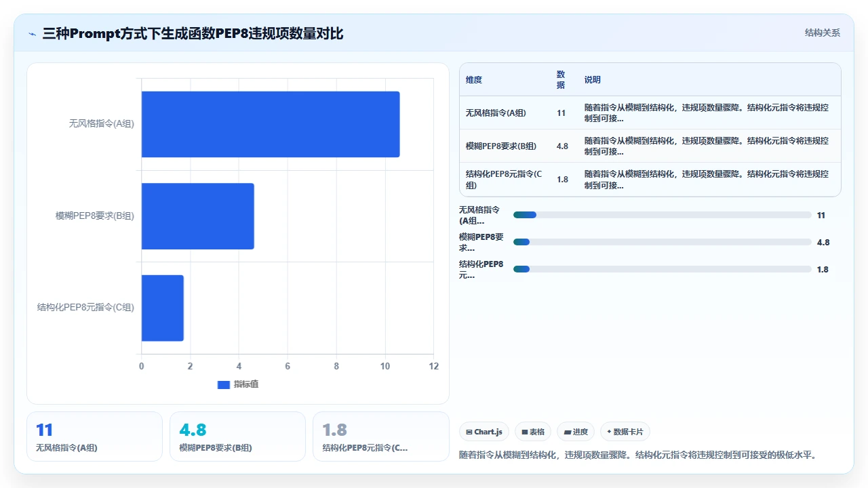Image resolution: width=868 pixels, height=488 pixels.
Task: Click the progress bar with value 1.8
Action: 663,269
